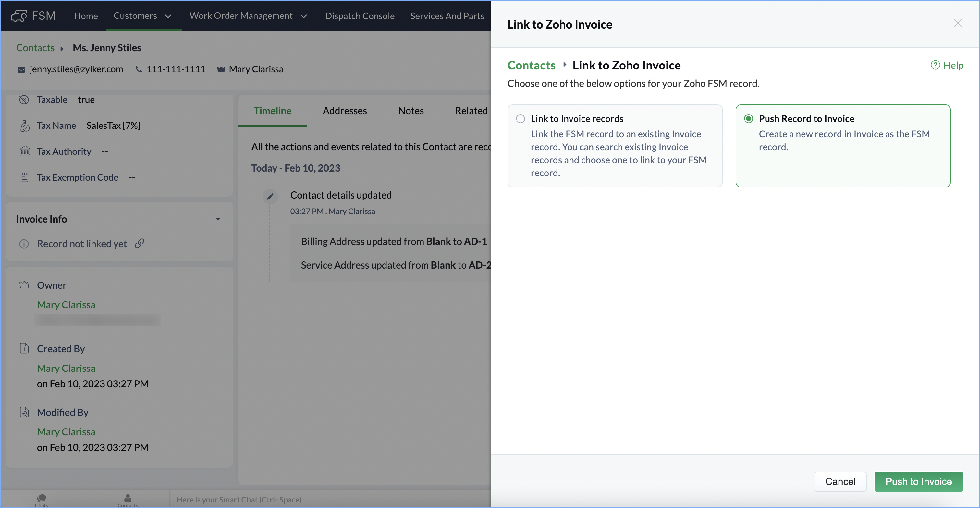Switch to the Notes tab
The image size is (980, 508).
coord(411,111)
